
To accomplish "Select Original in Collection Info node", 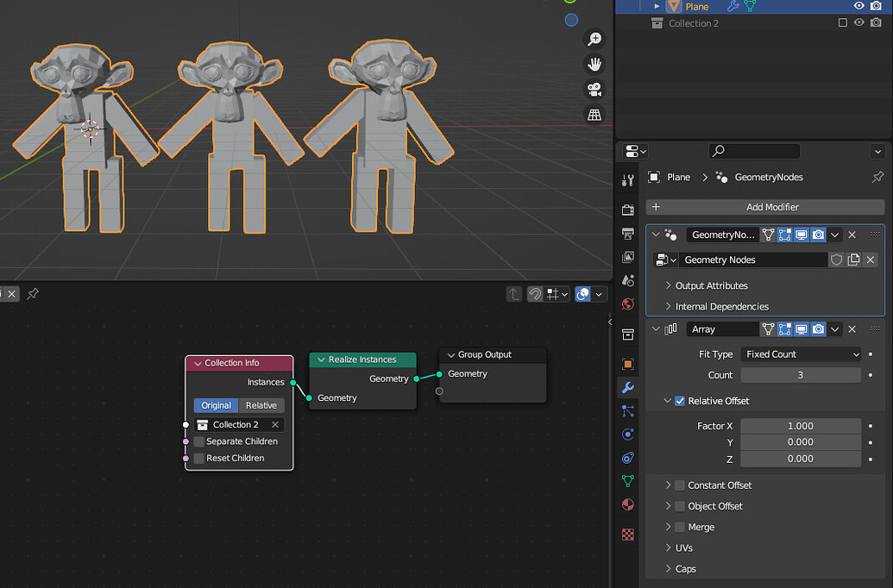I will tap(216, 405).
